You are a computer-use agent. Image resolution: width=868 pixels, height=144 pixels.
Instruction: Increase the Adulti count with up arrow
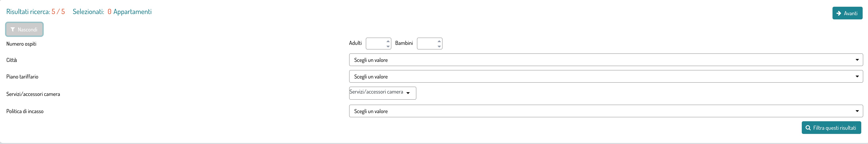[x=388, y=41]
